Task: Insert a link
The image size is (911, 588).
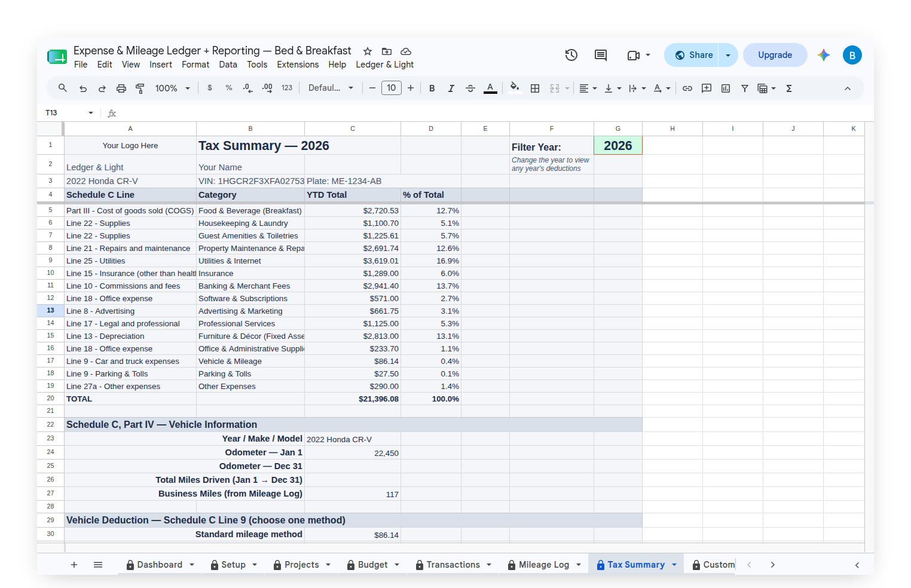Action: point(687,88)
